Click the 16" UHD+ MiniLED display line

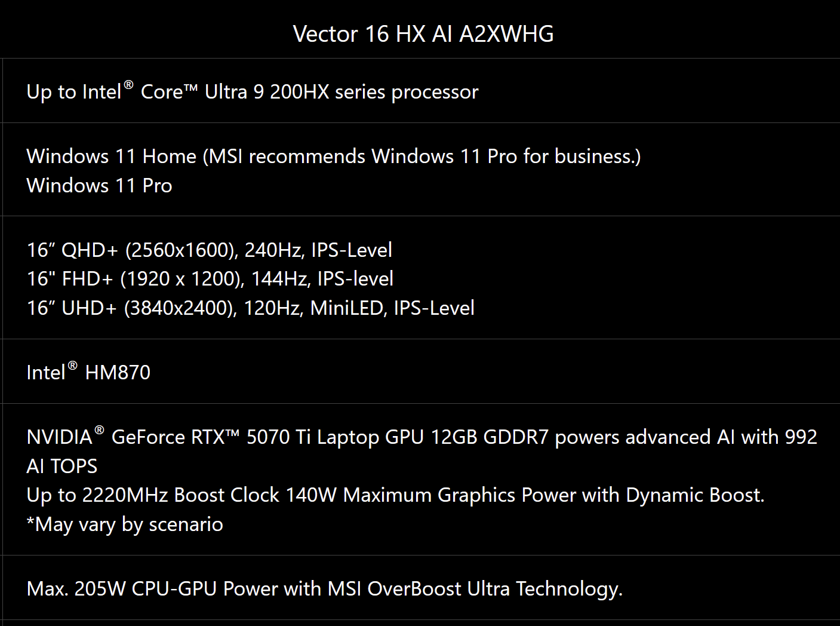pyautogui.click(x=251, y=308)
